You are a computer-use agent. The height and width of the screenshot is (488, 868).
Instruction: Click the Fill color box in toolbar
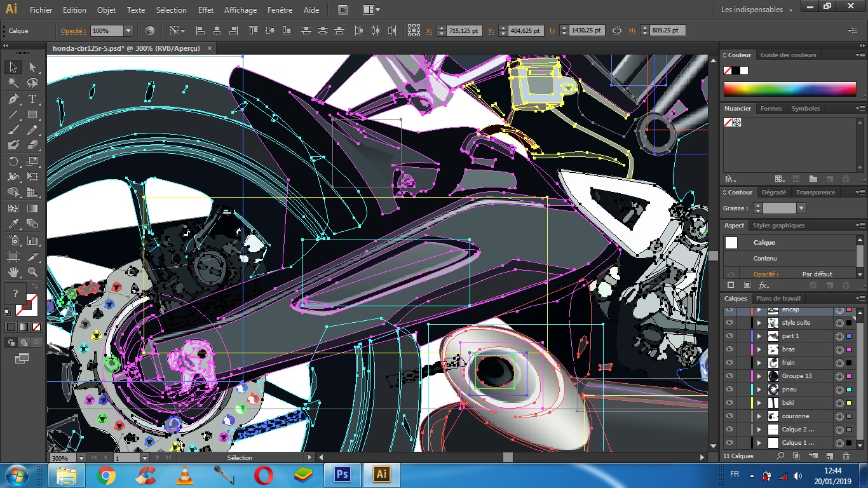point(15,293)
